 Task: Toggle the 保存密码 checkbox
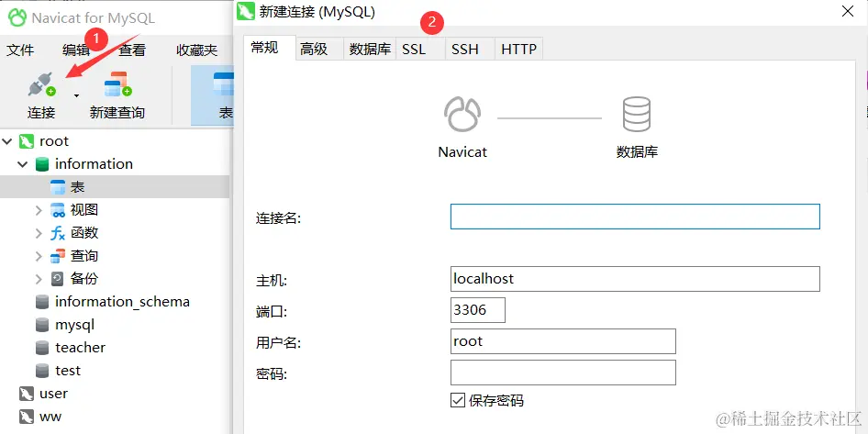tap(457, 400)
